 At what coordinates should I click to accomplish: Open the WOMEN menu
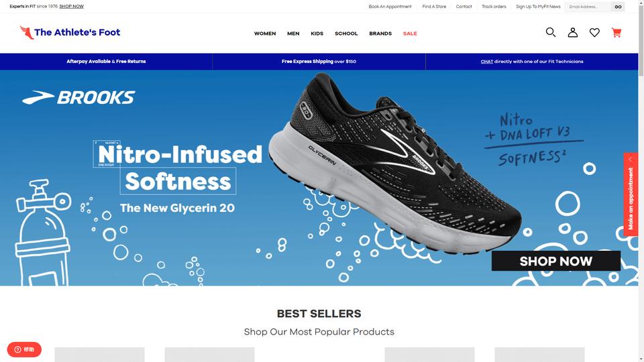click(x=265, y=34)
